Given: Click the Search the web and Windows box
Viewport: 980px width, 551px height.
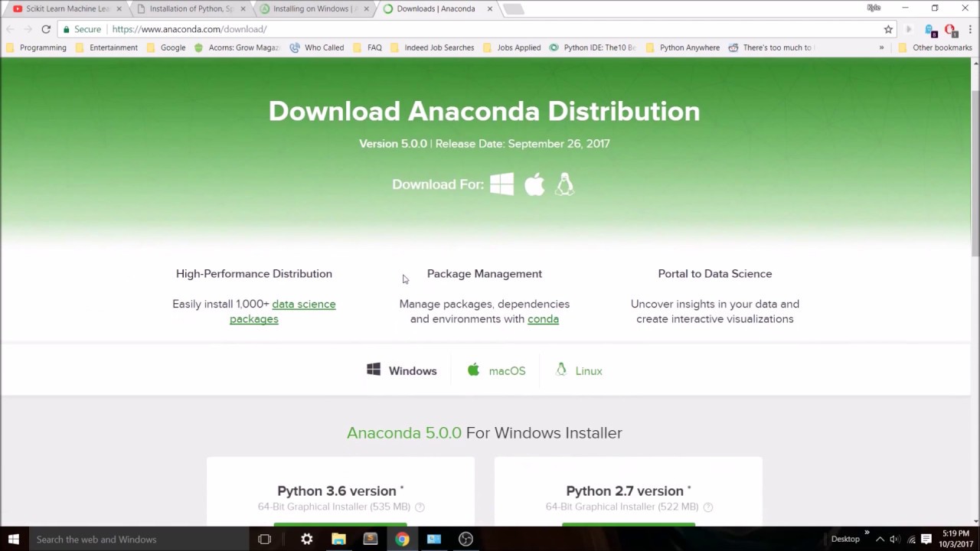Looking at the screenshot, I should coord(139,539).
